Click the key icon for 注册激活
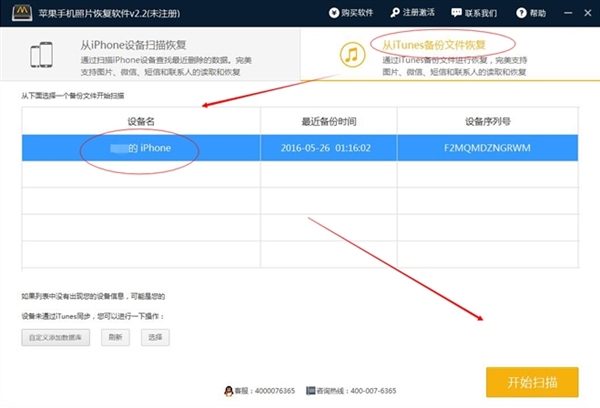 [395, 13]
